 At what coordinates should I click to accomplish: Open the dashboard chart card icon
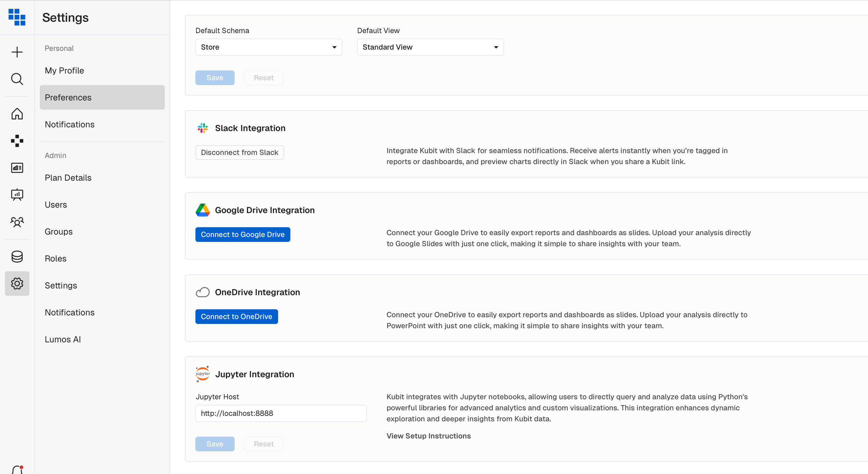[17, 168]
